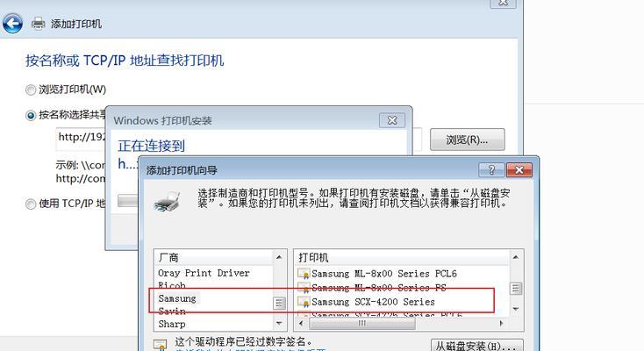Image resolution: width=644 pixels, height=351 pixels.
Task: Go back using the blue arrow button
Action: [x=12, y=24]
